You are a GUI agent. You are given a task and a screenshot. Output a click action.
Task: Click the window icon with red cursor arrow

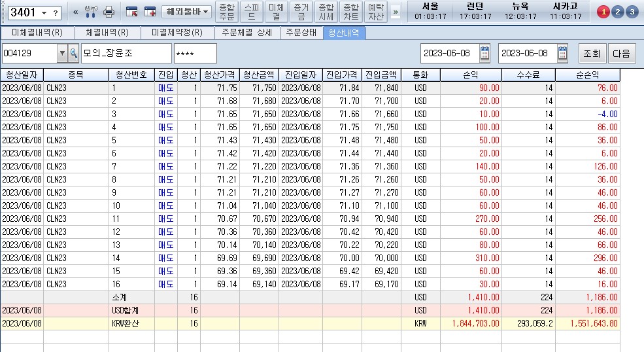click(131, 12)
